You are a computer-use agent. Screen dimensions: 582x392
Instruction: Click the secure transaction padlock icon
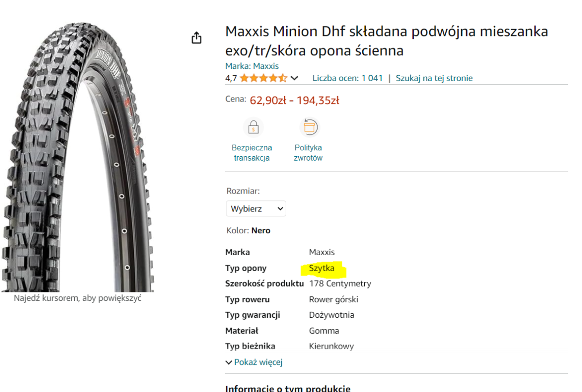[x=253, y=128]
